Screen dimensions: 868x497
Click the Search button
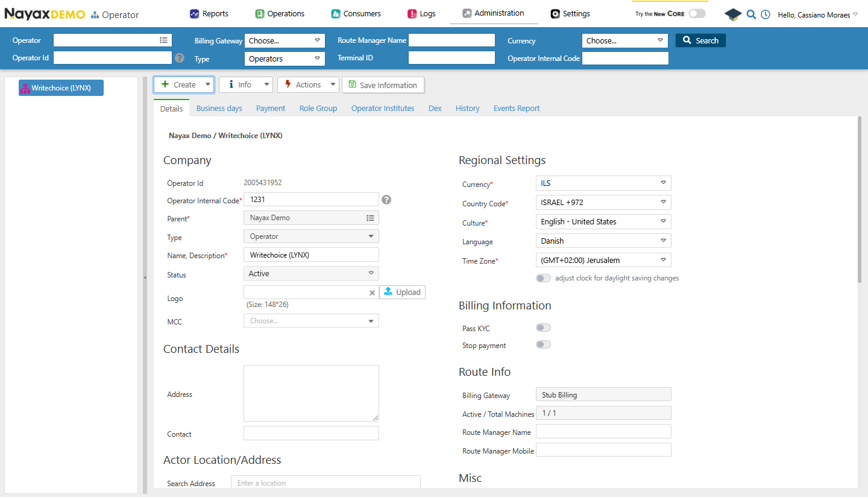[x=700, y=40]
